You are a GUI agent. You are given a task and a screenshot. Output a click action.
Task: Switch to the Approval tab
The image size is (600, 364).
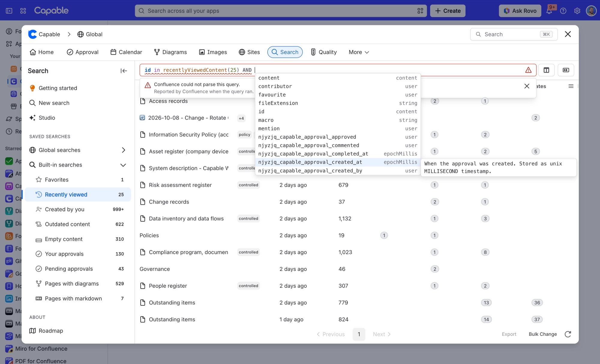click(82, 52)
